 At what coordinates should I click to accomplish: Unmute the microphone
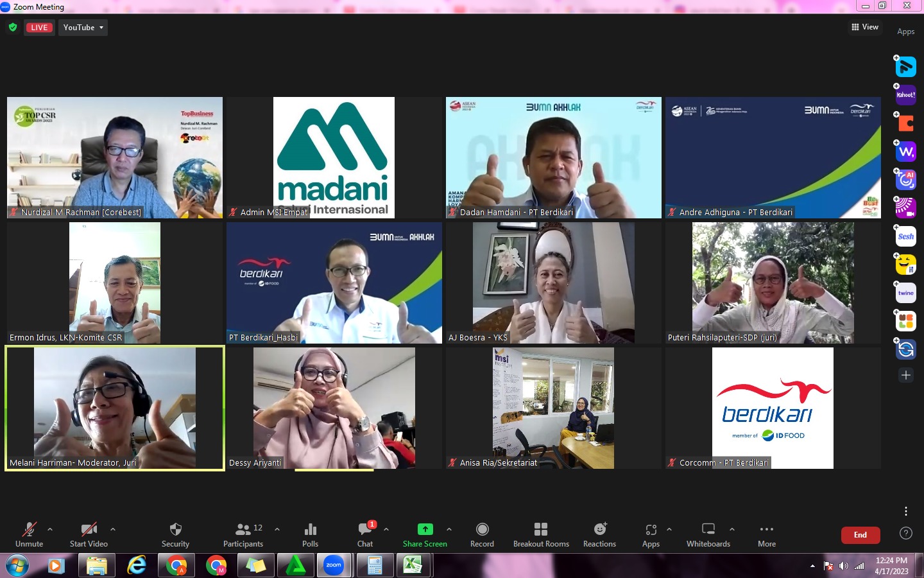(29, 534)
